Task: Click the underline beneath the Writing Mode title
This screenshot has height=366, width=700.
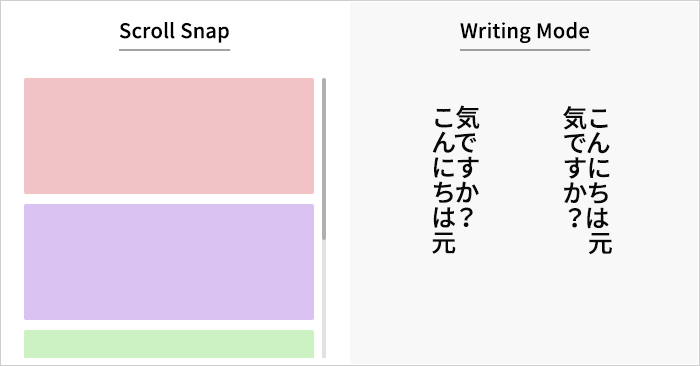Action: coord(525,50)
